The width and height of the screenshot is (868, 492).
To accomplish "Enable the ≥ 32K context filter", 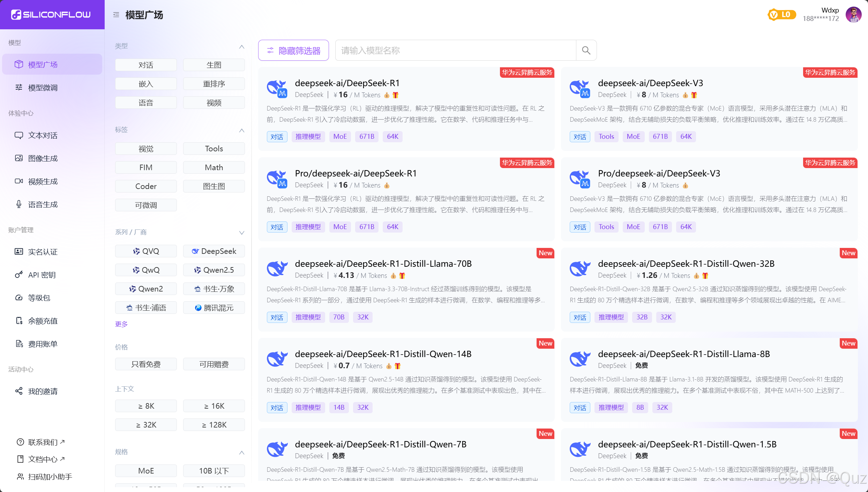I will 146,425.
